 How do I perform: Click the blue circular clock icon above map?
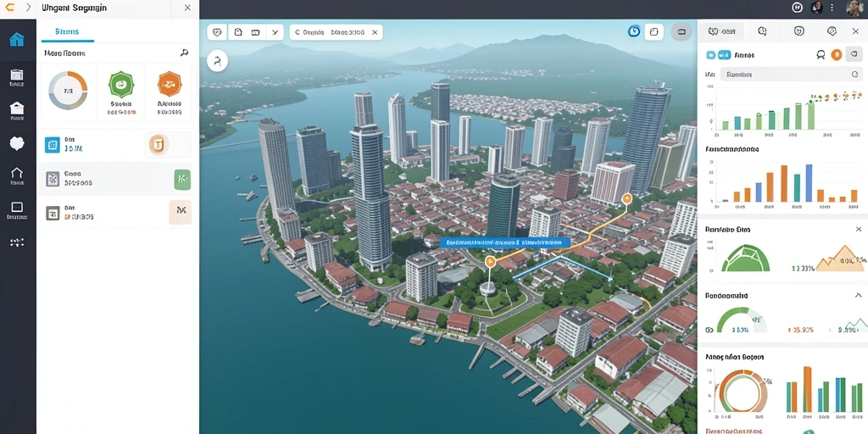[634, 31]
